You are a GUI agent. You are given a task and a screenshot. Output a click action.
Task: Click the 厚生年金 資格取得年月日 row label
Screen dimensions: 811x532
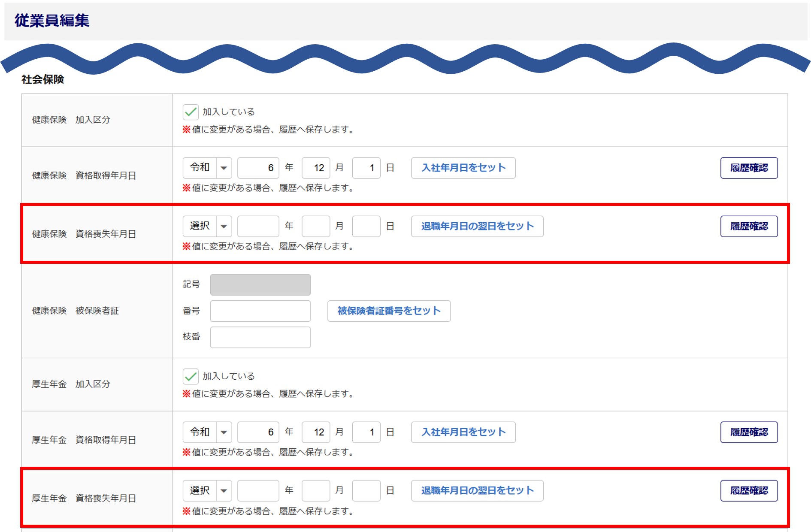[84, 440]
